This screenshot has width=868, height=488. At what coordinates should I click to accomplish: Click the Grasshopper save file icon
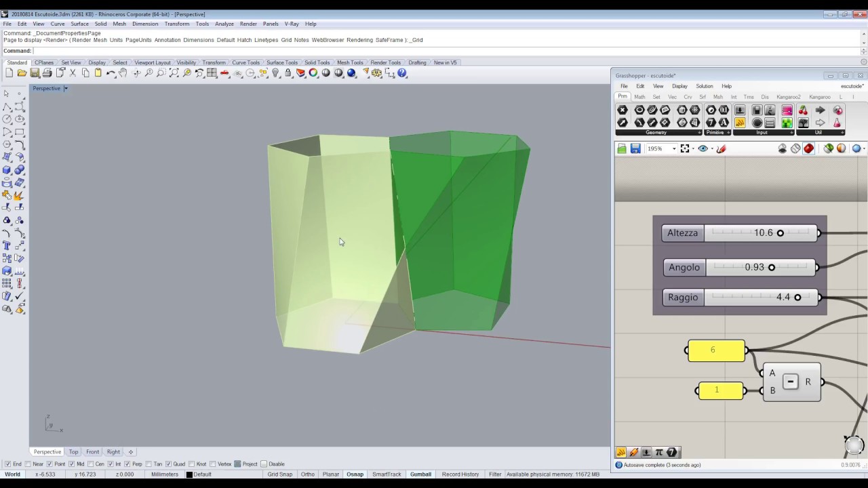click(x=635, y=148)
